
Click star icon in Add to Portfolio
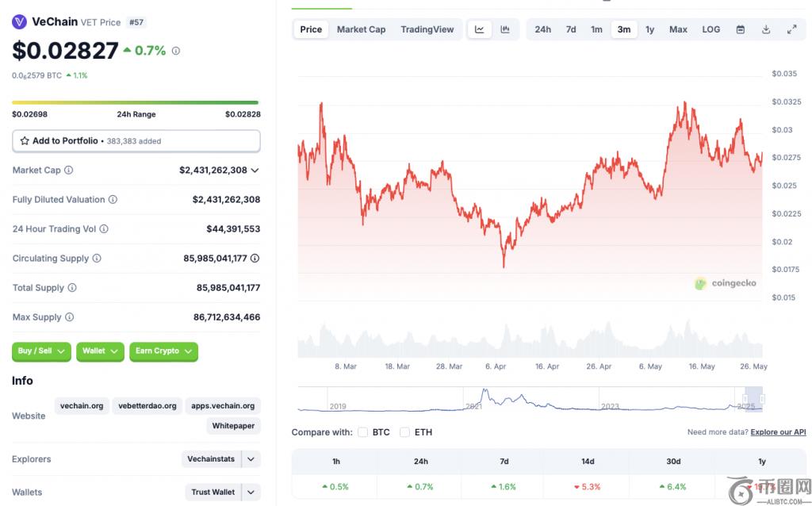click(x=25, y=141)
